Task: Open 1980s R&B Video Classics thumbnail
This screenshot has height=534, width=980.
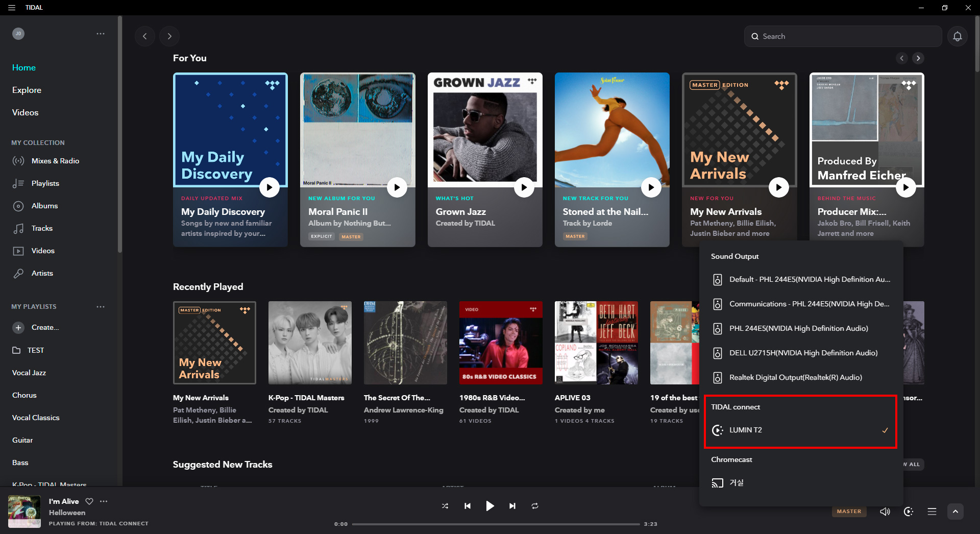Action: (x=501, y=343)
